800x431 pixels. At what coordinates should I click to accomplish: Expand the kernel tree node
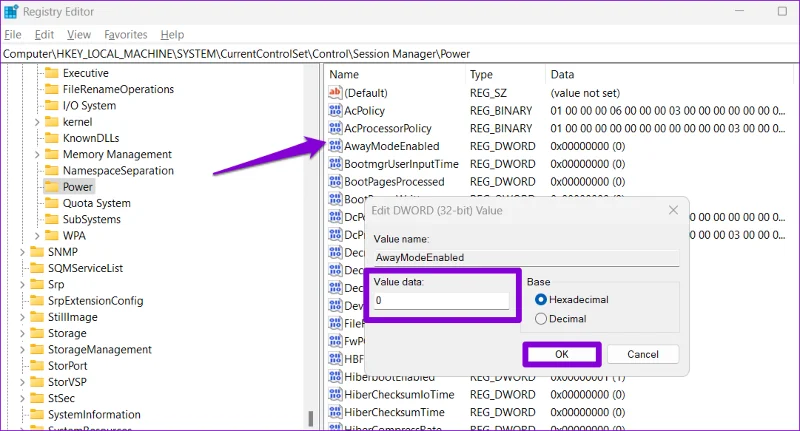point(37,122)
